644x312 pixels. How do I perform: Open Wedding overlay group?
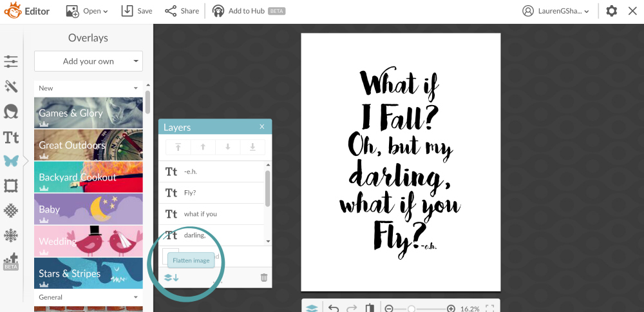(x=88, y=241)
